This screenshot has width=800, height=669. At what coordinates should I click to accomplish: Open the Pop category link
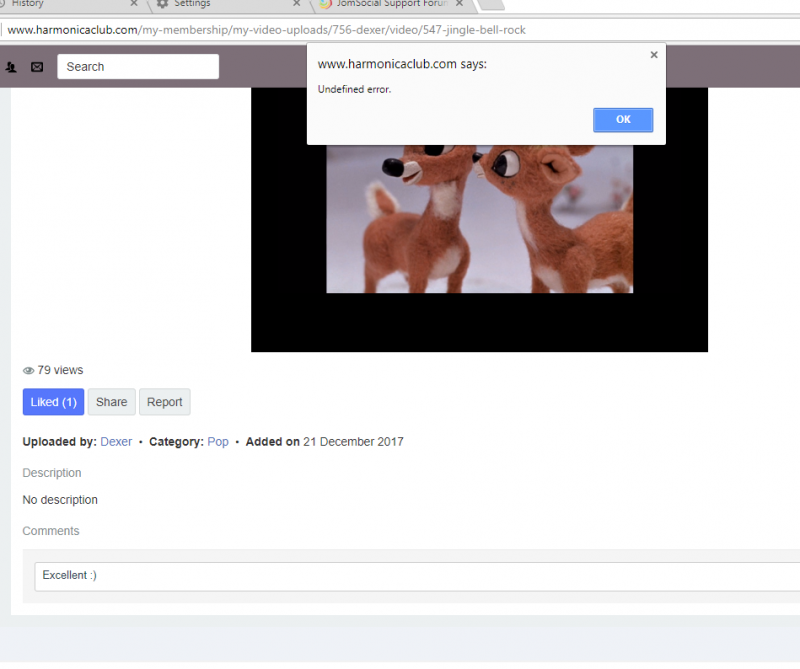[218, 442]
